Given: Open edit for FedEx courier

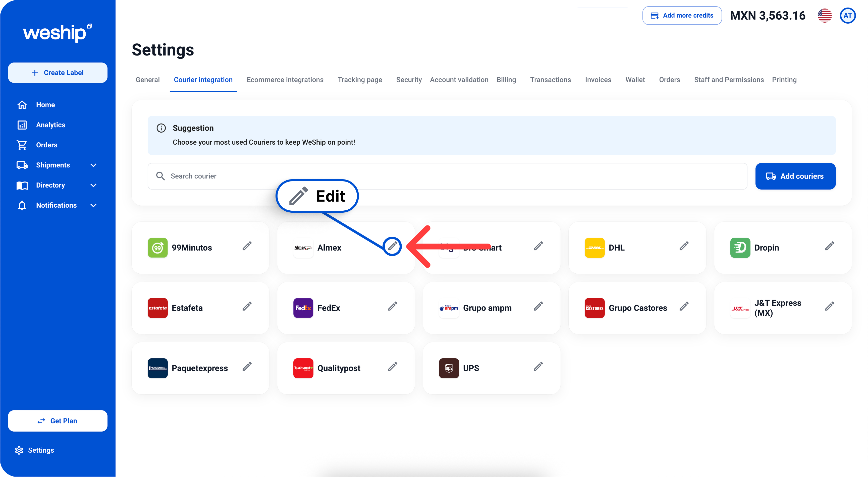Looking at the screenshot, I should coord(393,307).
